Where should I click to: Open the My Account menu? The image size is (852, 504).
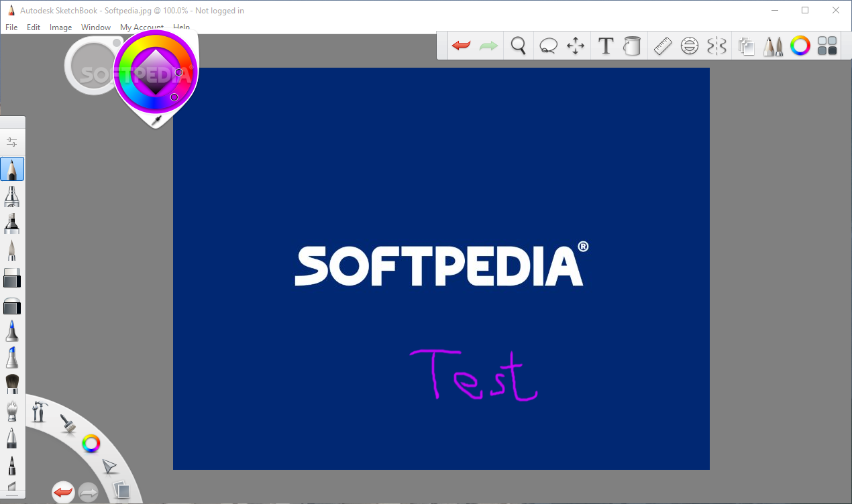[x=142, y=27]
